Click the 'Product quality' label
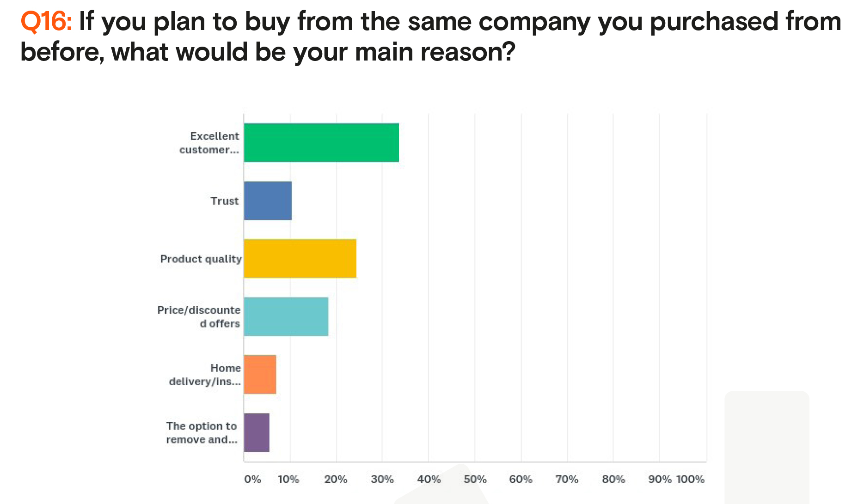 201,259
